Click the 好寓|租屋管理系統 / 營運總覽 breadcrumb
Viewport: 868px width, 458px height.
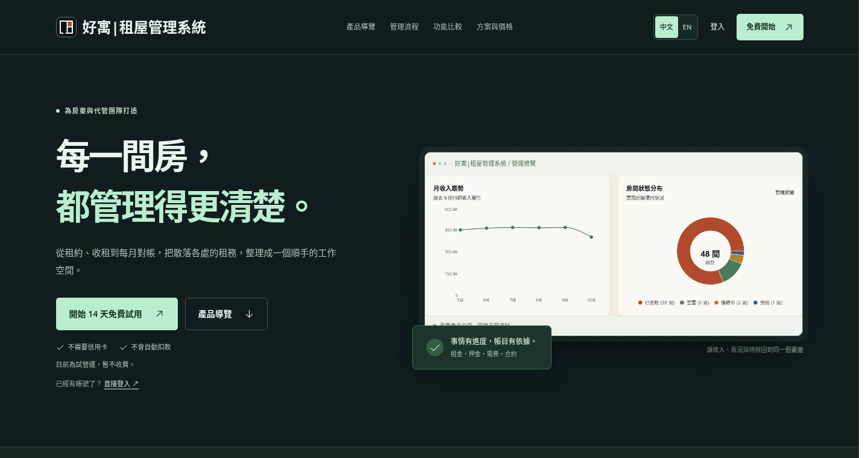pos(495,163)
